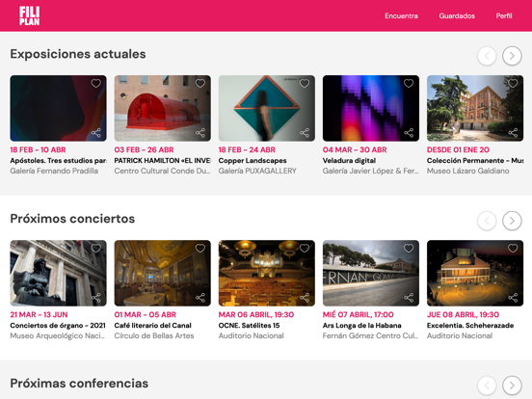
Task: Share the Colección Permanente exhibition
Action: point(513,133)
